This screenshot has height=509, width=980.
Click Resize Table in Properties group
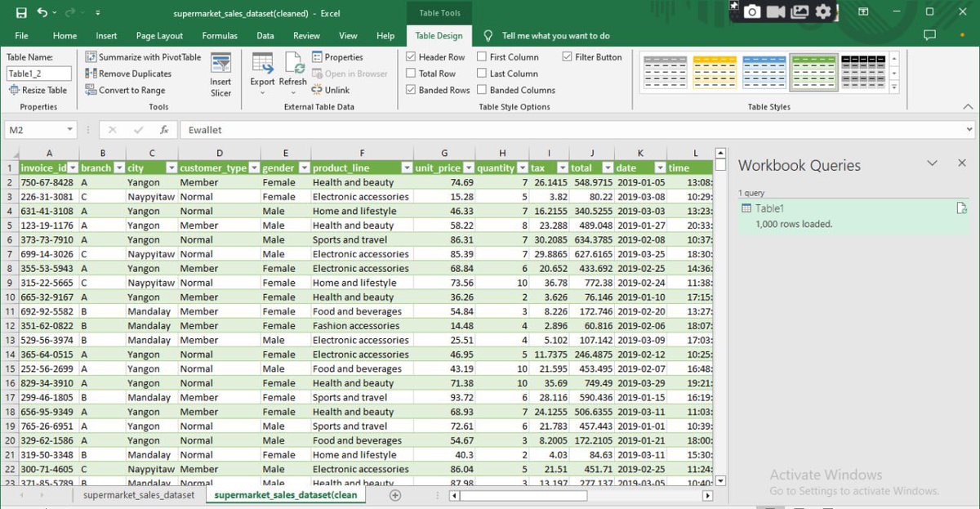38,90
